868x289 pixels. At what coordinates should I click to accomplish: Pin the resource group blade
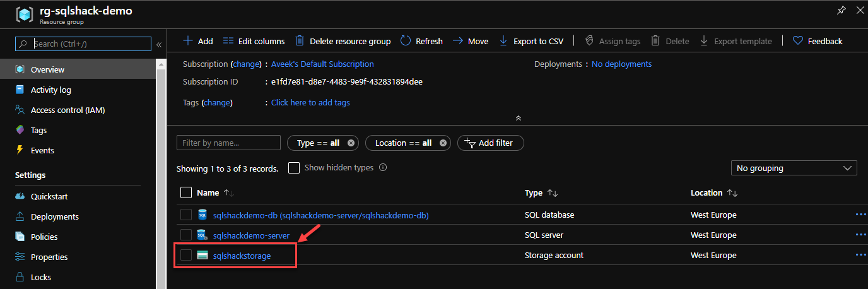(841, 10)
